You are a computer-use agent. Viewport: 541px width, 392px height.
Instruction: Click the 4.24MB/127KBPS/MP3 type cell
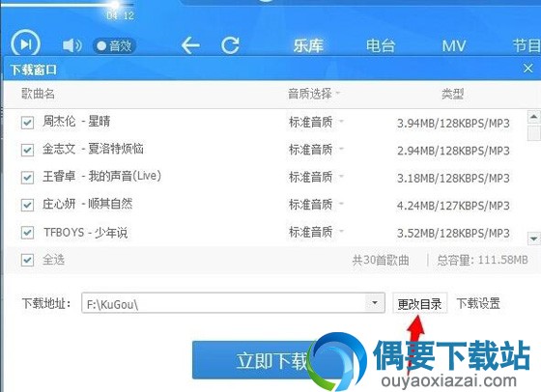click(x=453, y=206)
